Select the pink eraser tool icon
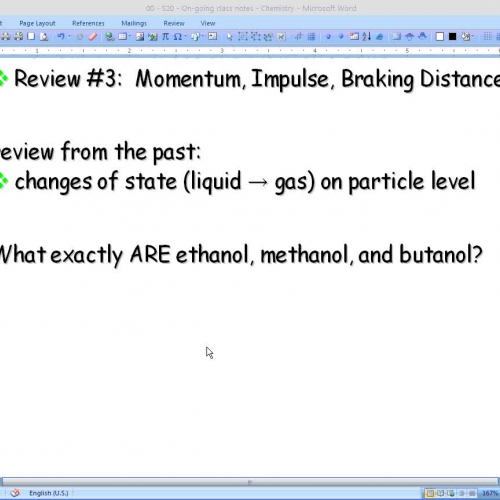The height and width of the screenshot is (500, 500). pos(93,37)
